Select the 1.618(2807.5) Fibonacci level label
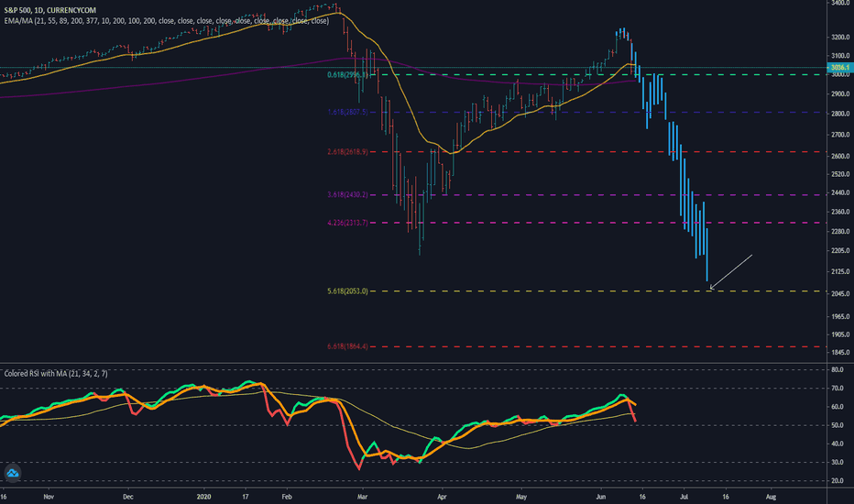This screenshot has width=854, height=504. point(347,112)
